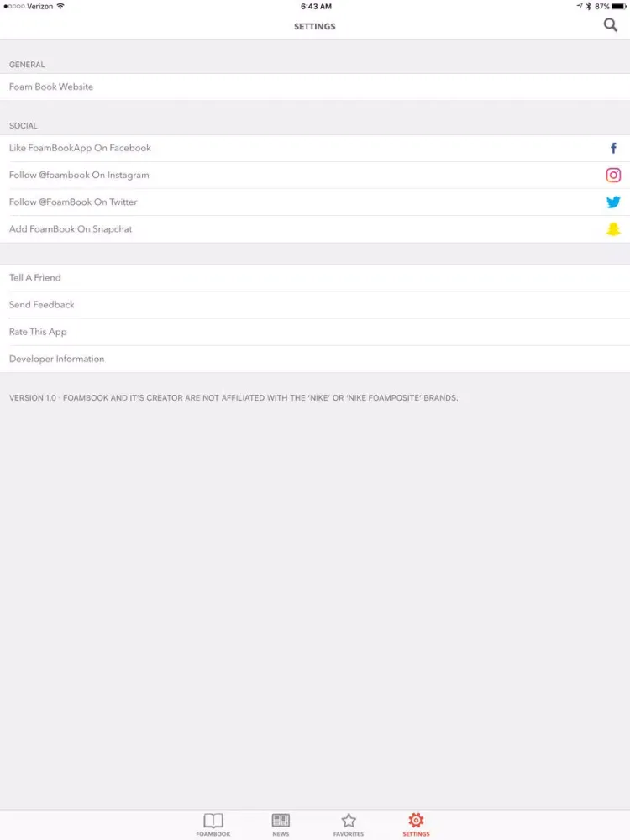Image resolution: width=630 pixels, height=840 pixels.
Task: Tap Rate This App
Action: click(x=38, y=332)
